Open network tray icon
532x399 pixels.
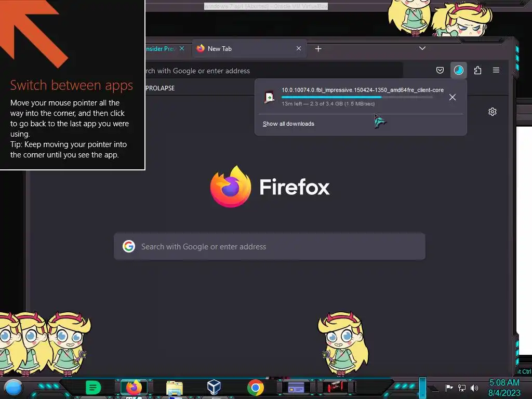click(461, 388)
